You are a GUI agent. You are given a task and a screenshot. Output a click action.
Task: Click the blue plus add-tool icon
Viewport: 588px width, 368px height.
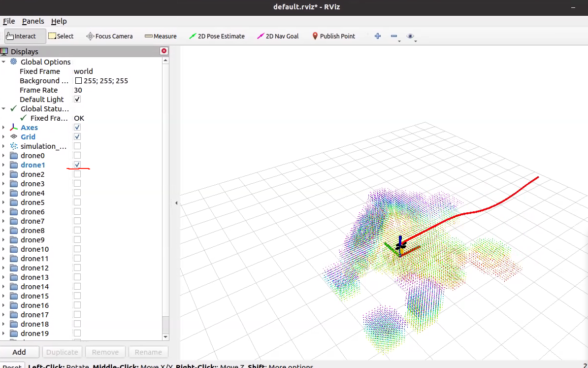378,36
